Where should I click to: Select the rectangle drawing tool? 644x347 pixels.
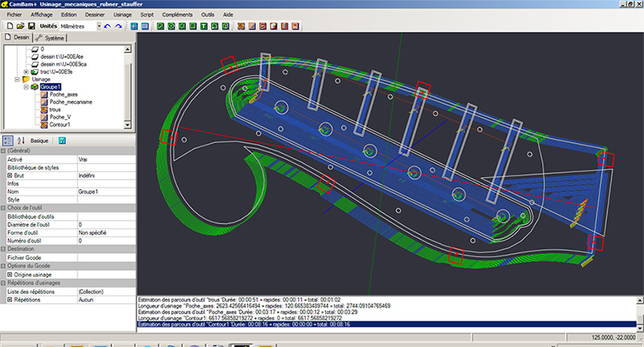click(x=193, y=27)
